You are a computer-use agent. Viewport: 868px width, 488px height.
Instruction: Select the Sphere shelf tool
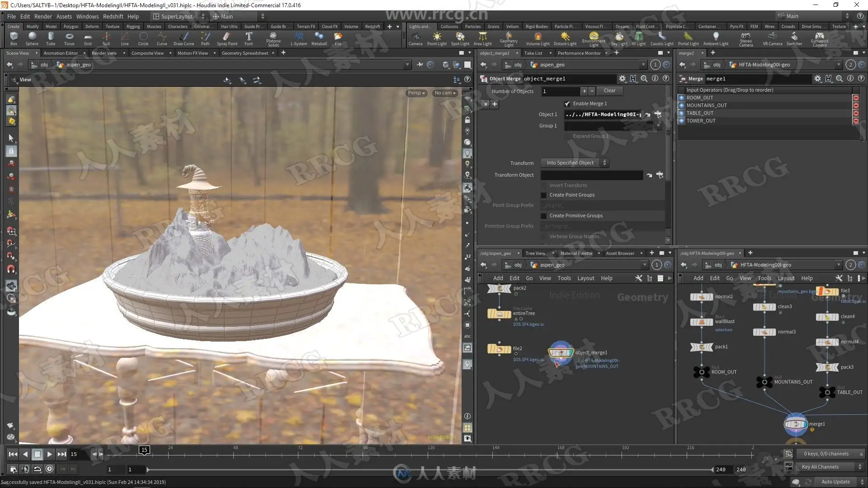click(x=32, y=38)
